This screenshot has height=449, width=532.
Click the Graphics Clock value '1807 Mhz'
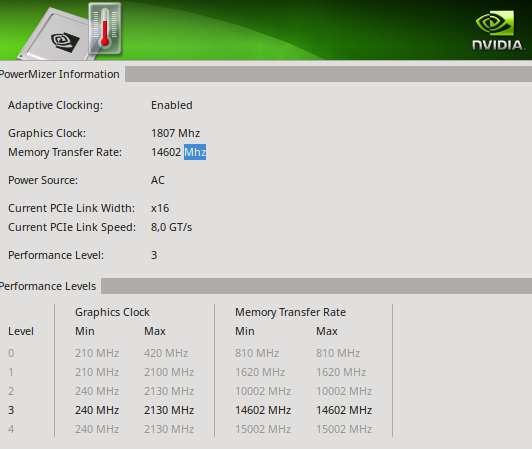point(175,133)
